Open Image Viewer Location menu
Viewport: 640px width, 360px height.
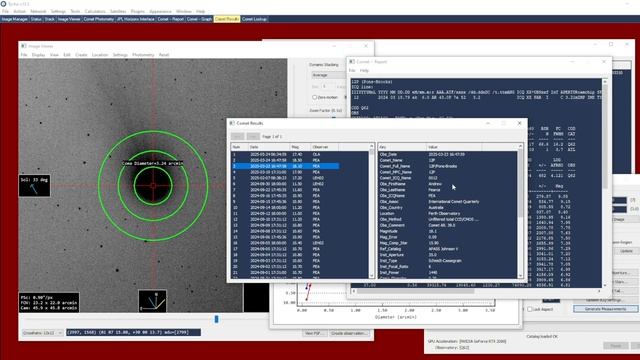(100, 55)
